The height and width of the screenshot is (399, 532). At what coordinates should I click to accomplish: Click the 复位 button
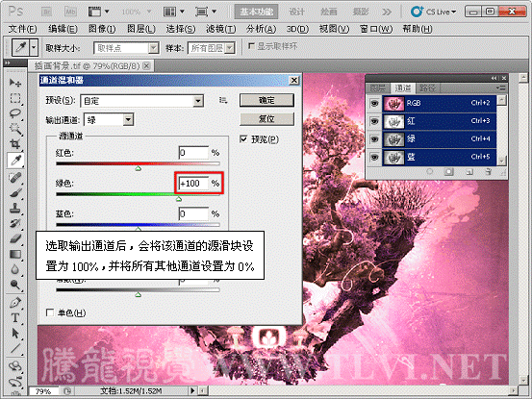point(266,119)
